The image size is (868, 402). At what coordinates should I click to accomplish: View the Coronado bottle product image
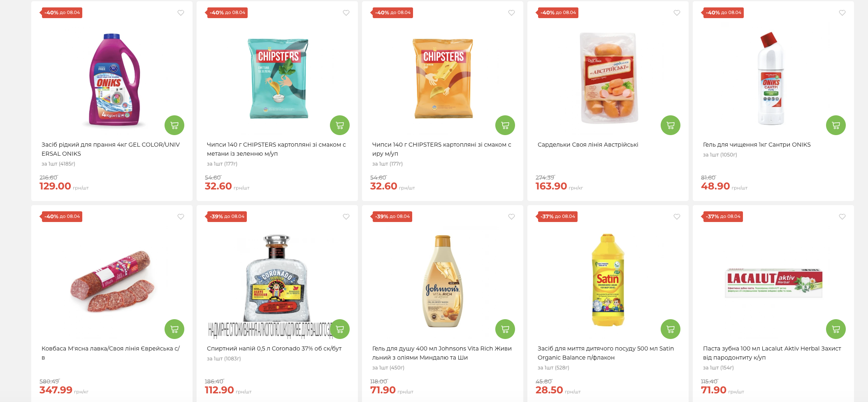pos(277,280)
